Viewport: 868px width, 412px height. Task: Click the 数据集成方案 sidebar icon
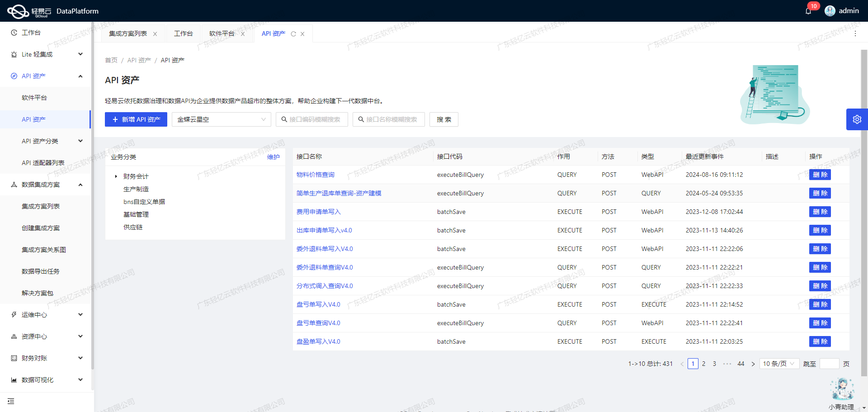pyautogui.click(x=14, y=185)
